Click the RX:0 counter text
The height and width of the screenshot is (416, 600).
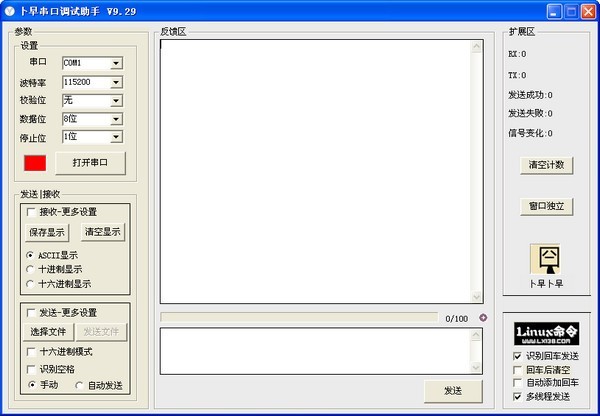[517, 54]
